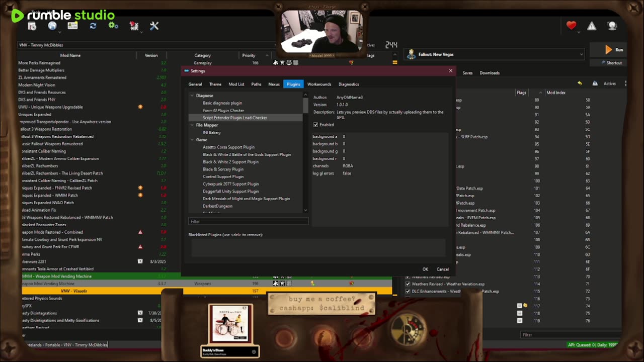Viewport: 644px width, 362px height.
Task: Click the update globe icon in top-right toolbar
Action: click(612, 26)
